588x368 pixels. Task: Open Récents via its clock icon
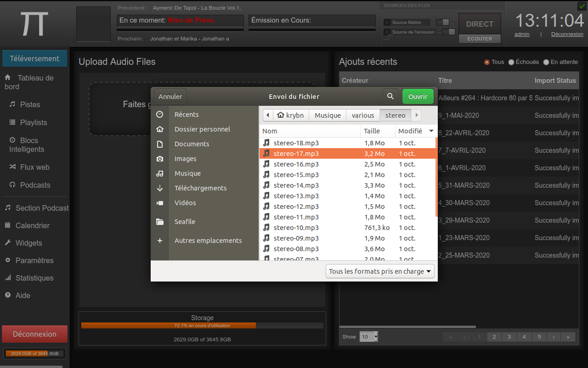159,115
